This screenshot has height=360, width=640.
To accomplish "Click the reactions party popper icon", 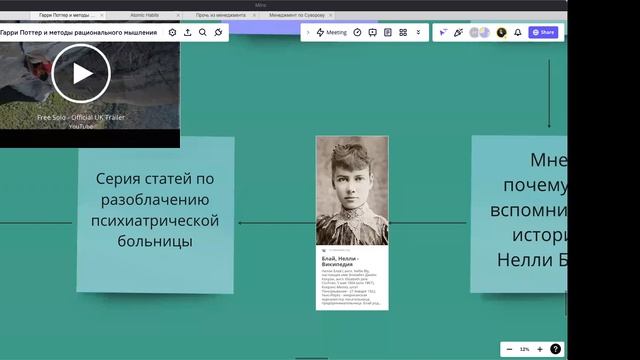I will click(x=458, y=32).
